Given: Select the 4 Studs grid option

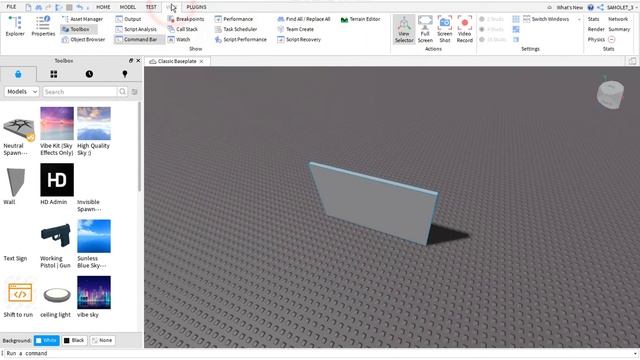Looking at the screenshot, I should pos(492,29).
